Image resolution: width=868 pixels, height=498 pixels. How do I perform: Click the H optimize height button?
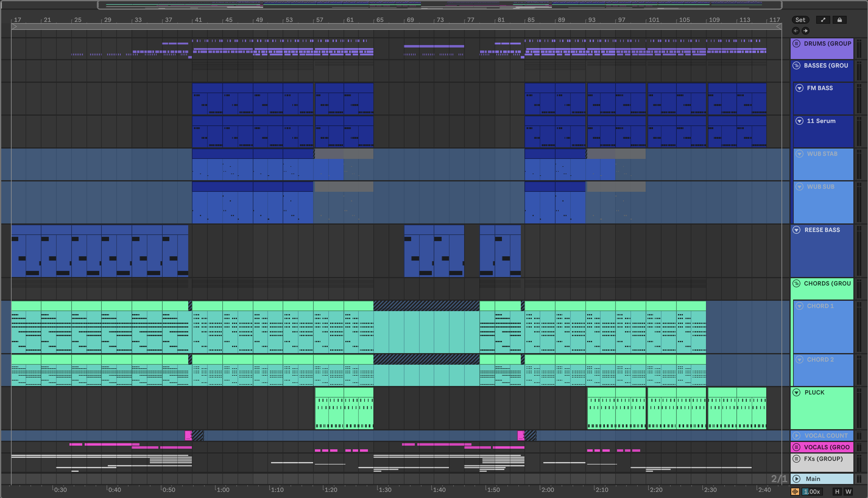[x=837, y=492]
